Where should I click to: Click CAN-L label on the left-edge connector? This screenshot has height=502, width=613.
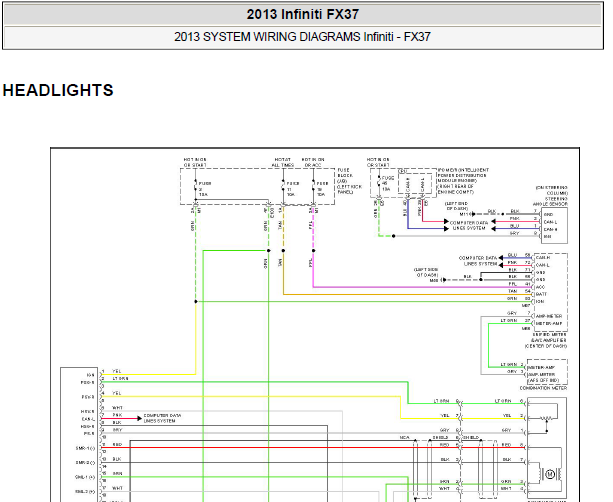[x=88, y=419]
